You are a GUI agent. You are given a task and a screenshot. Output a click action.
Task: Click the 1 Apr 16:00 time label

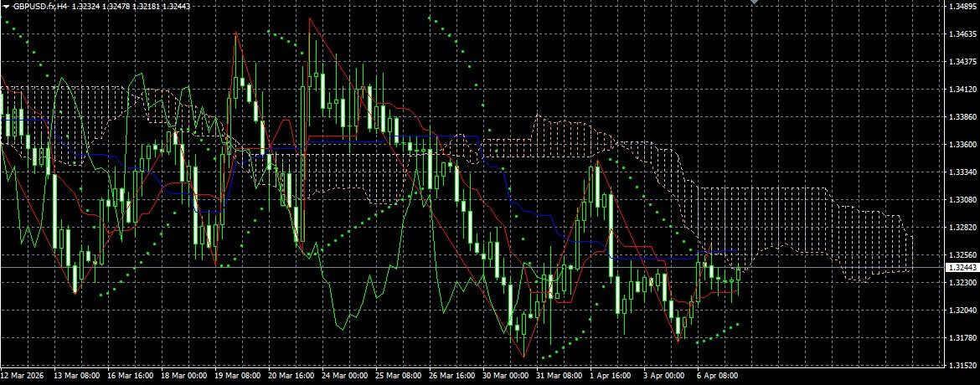coord(612,377)
